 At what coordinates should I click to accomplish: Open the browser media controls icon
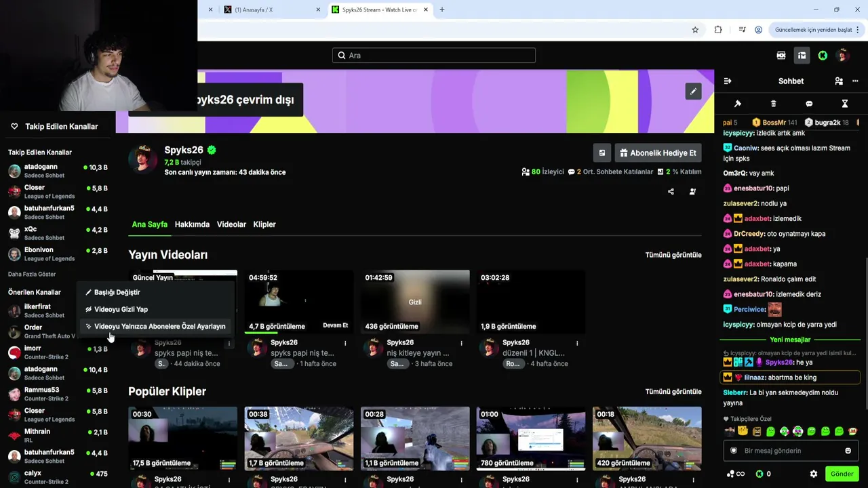point(743,30)
